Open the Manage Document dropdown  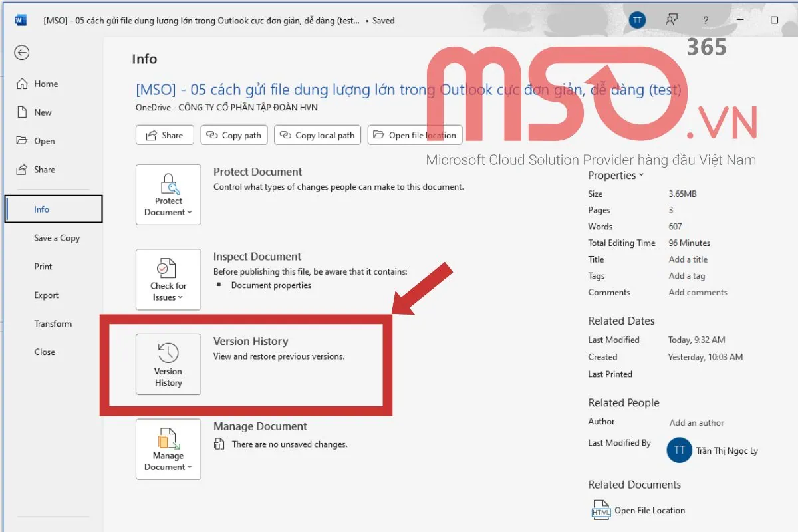point(168,449)
